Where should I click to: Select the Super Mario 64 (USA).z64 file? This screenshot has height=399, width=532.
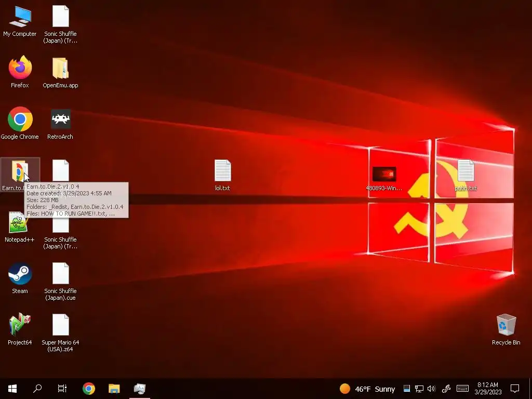[60, 333]
